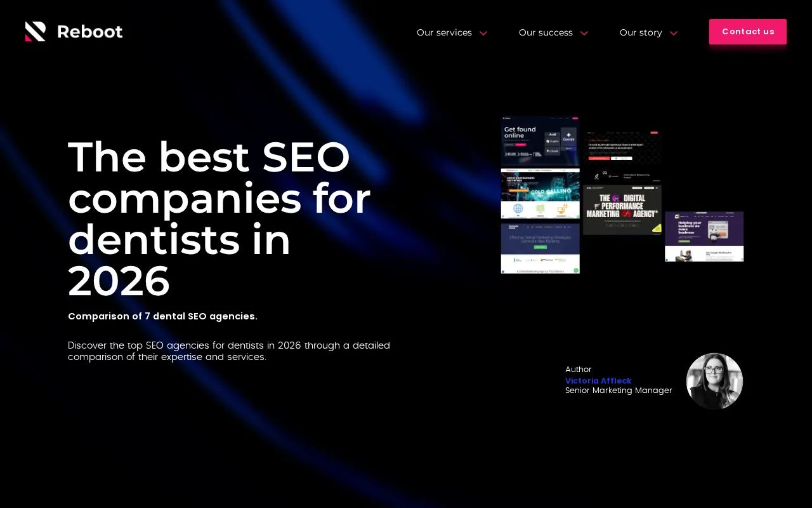Click the 'Discover the top SEO agencies' paragraph

[x=229, y=351]
